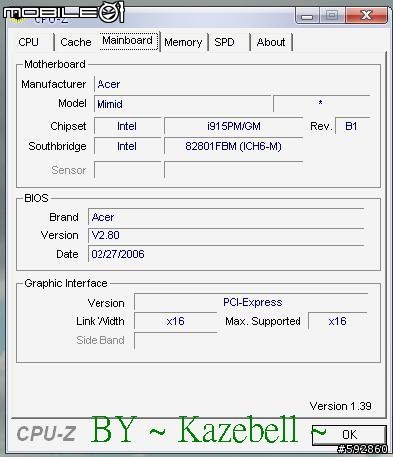Click the greyed Sensor label
The height and width of the screenshot is (457, 393).
pos(69,170)
